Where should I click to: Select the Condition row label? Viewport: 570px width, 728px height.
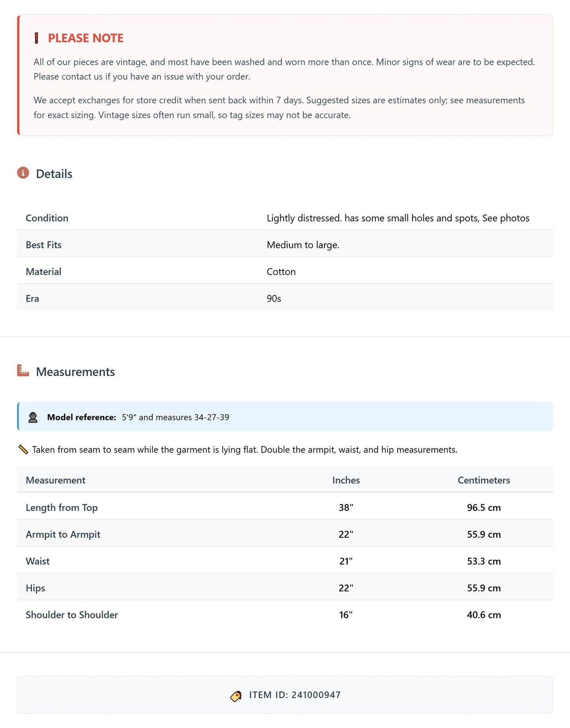click(x=47, y=218)
